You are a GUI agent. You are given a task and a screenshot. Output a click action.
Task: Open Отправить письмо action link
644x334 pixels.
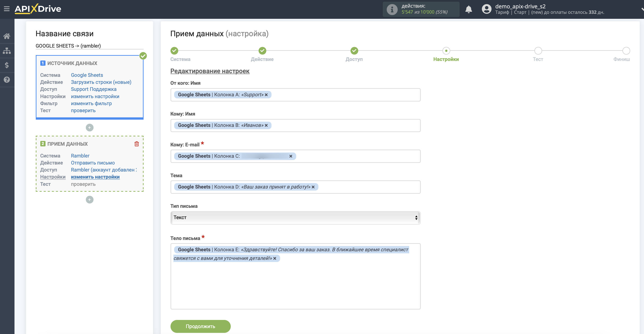93,163
